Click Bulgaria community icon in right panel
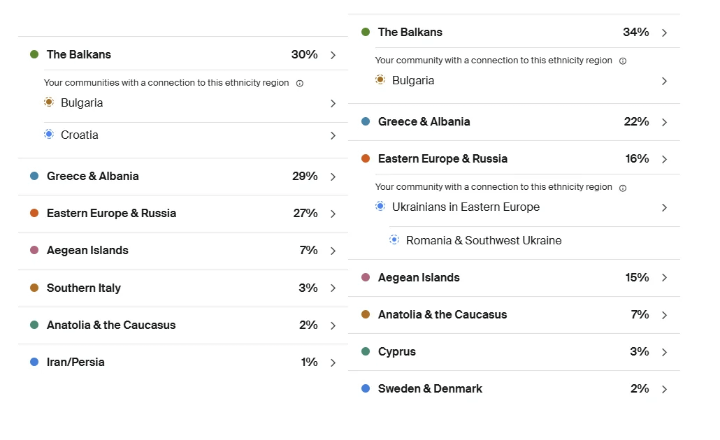 pos(380,79)
